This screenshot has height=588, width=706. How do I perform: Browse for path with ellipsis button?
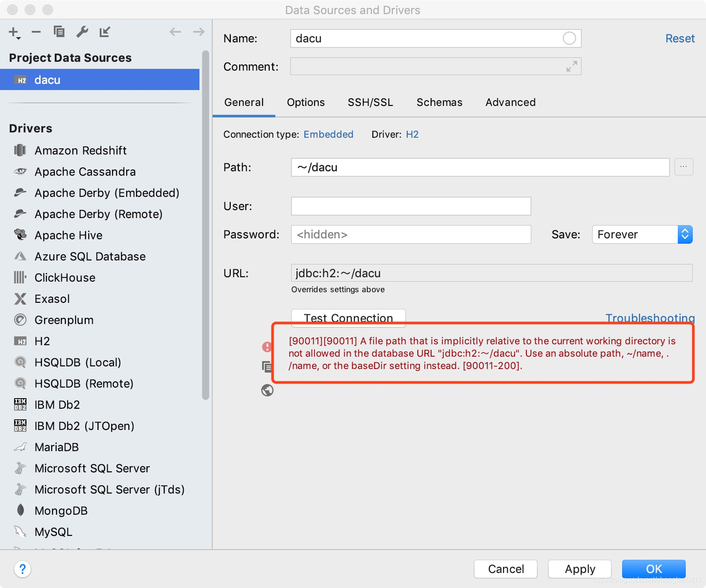click(684, 167)
